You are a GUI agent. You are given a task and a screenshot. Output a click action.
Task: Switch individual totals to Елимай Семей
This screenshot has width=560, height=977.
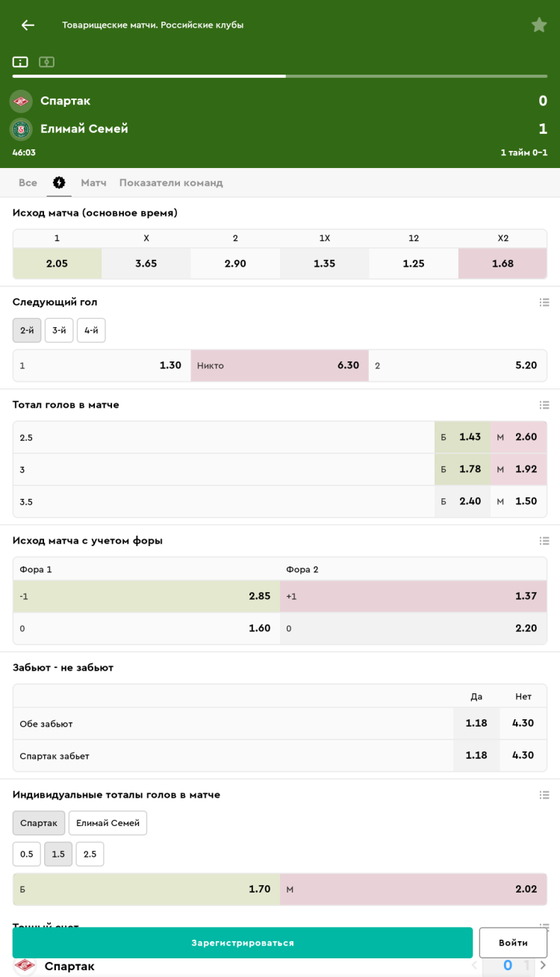click(x=108, y=823)
